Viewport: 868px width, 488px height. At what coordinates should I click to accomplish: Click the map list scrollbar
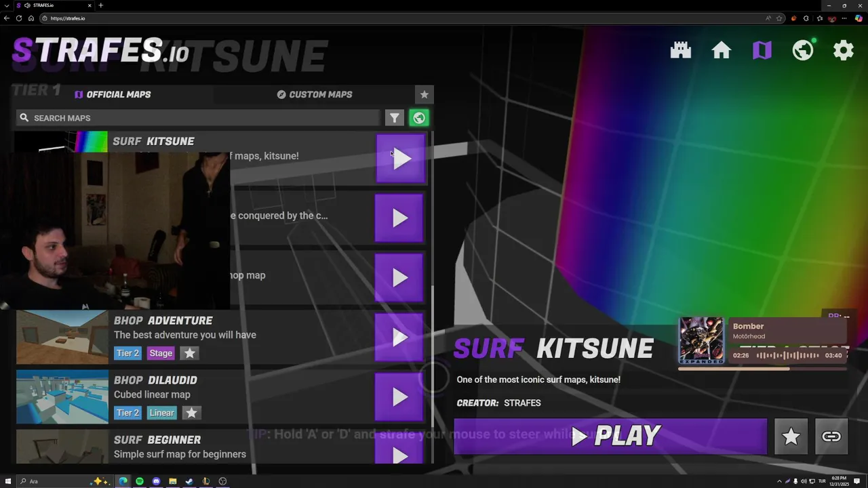(431, 355)
